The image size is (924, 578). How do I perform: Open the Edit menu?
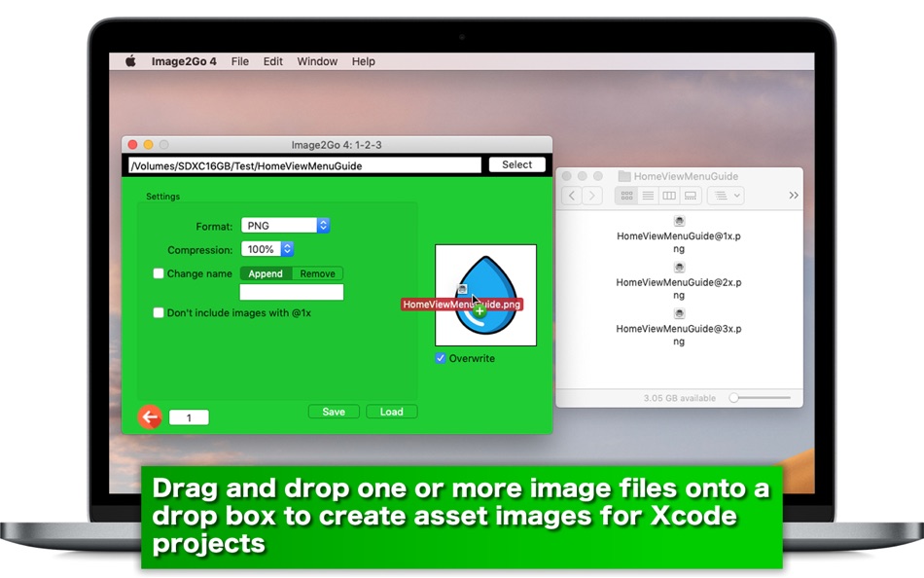(273, 61)
